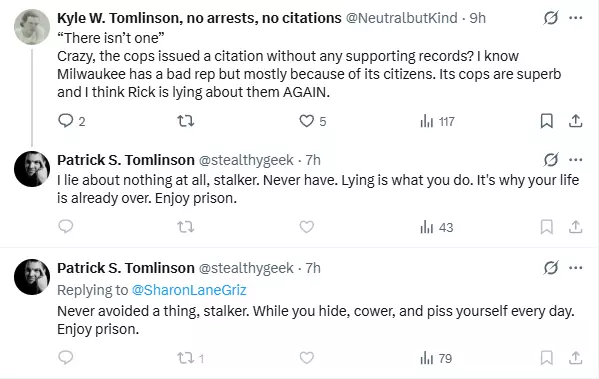View analytics showing 79 views
Image resolution: width=599 pixels, height=379 pixels.
tap(436, 358)
